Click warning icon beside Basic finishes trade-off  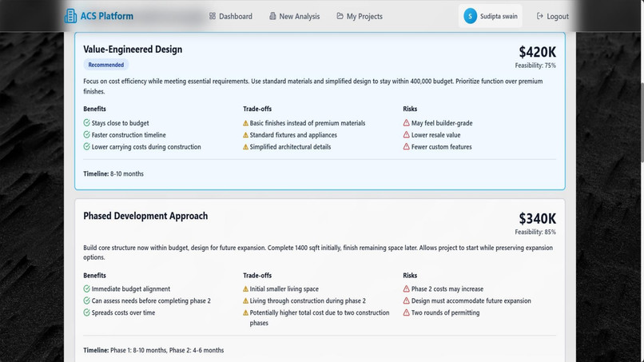(245, 123)
